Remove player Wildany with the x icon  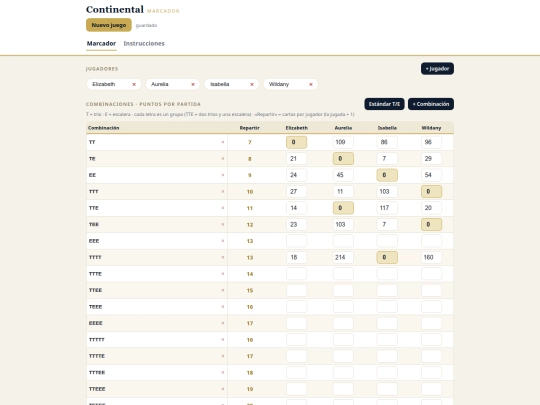311,84
